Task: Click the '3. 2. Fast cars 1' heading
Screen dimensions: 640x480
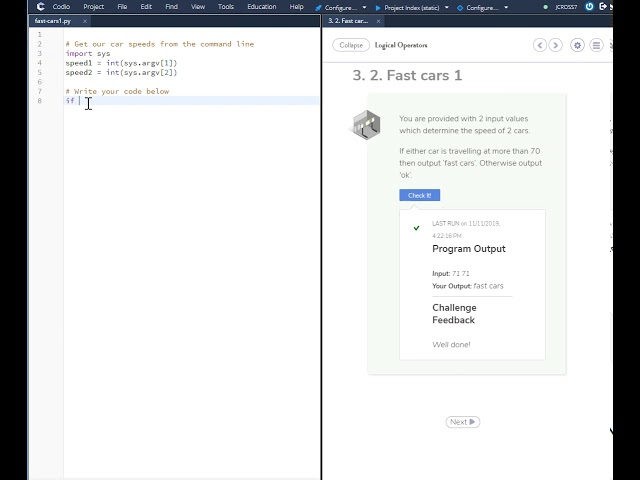Action: tap(407, 75)
